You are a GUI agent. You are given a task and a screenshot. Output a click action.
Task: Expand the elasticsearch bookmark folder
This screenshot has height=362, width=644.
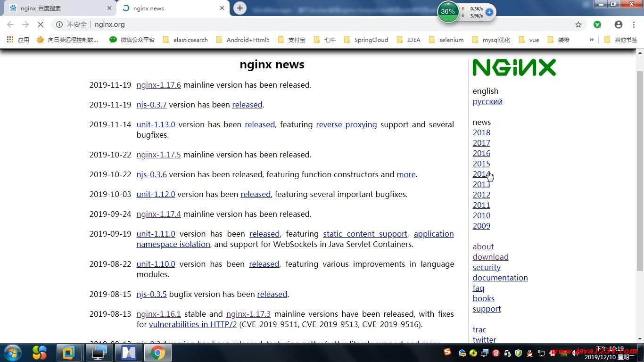pyautogui.click(x=185, y=40)
